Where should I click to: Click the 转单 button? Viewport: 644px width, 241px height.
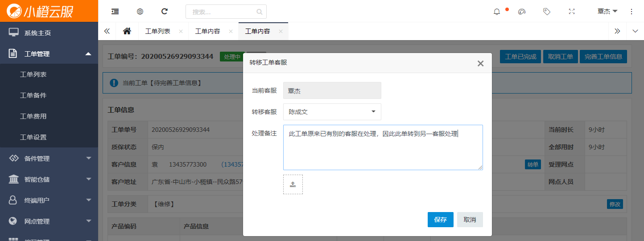click(x=533, y=164)
